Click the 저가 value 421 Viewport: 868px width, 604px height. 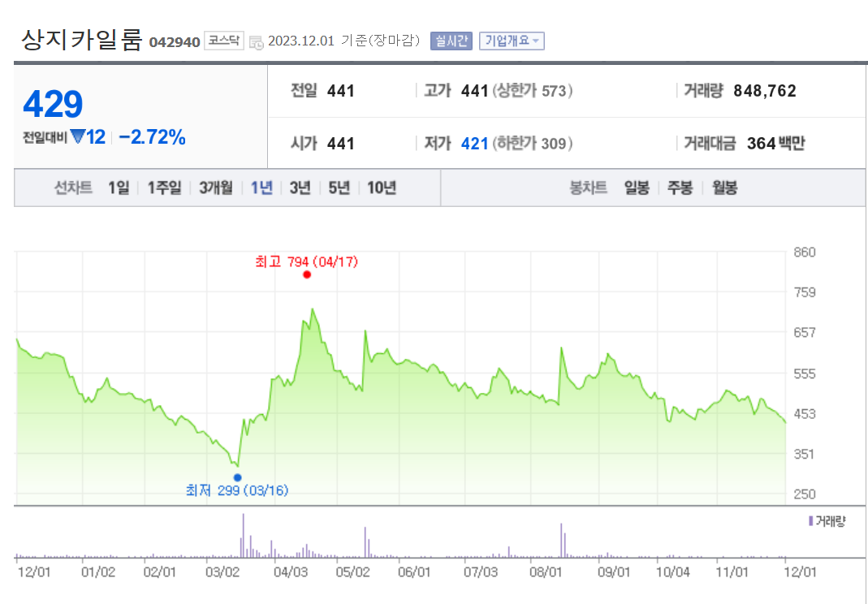point(474,144)
